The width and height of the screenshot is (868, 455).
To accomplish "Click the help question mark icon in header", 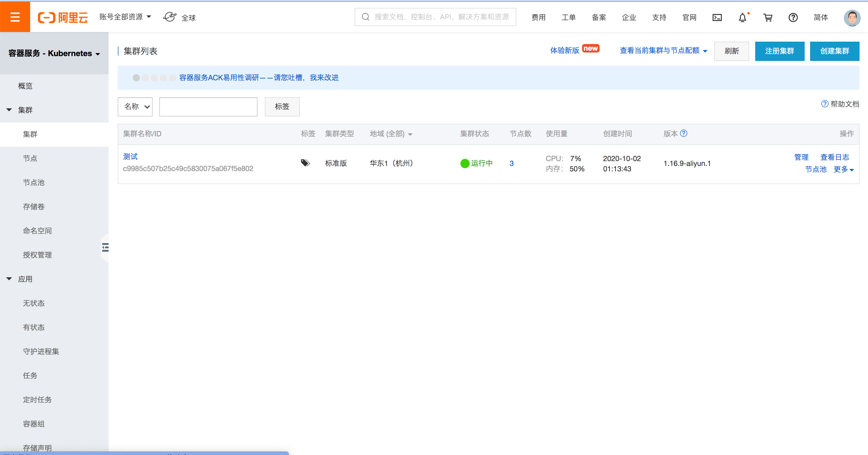I will click(793, 17).
